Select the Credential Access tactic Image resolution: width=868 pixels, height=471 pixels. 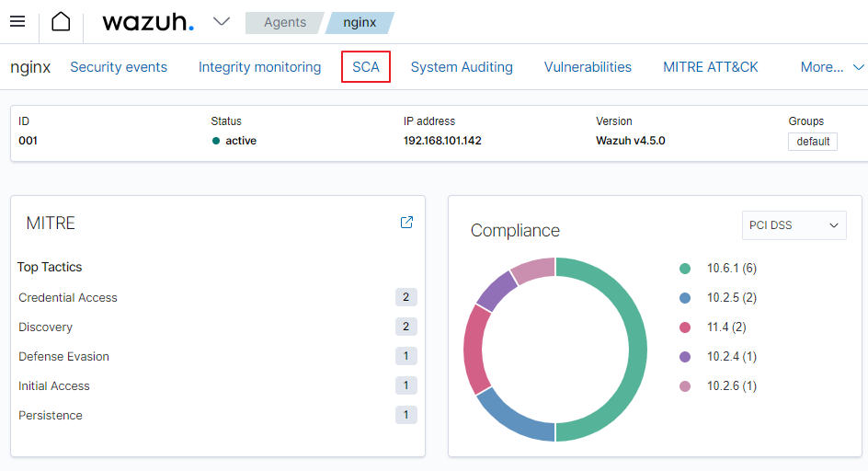[67, 297]
